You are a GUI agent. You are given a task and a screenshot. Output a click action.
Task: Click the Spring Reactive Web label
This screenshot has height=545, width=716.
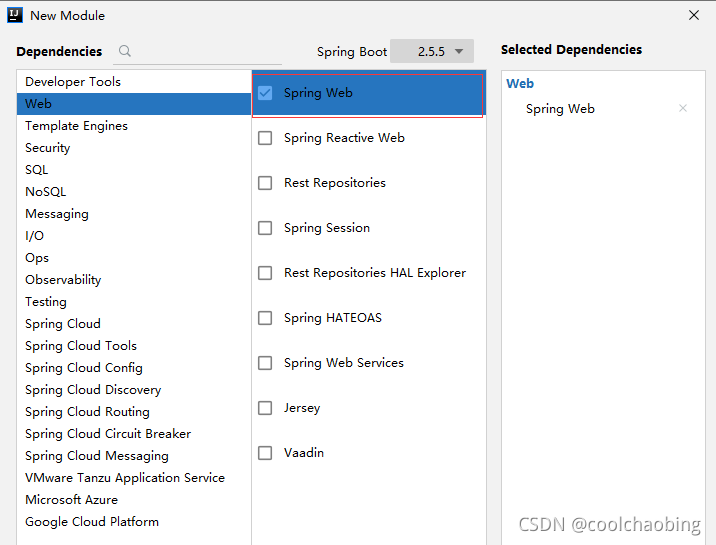[x=344, y=138]
